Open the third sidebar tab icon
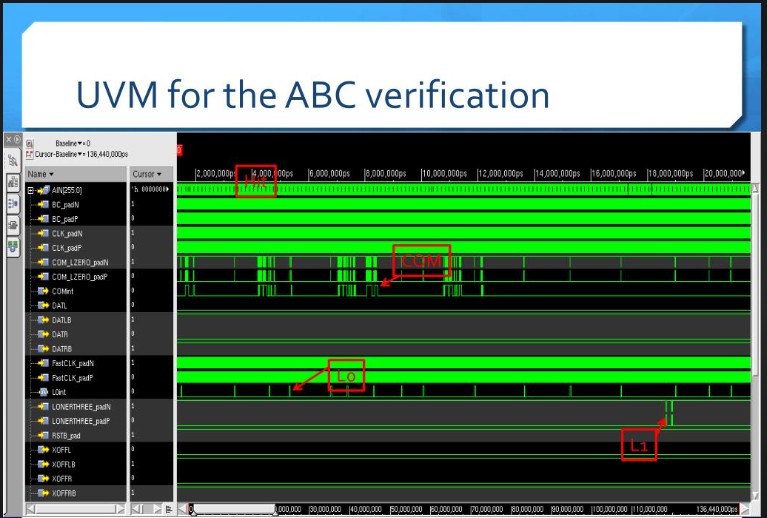The width and height of the screenshot is (767, 518). [13, 203]
